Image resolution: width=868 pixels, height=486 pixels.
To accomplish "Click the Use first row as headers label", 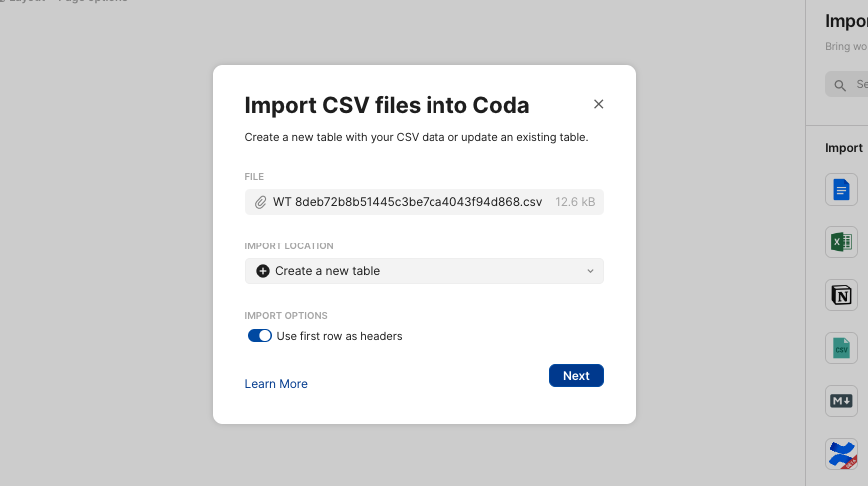I will [x=339, y=336].
